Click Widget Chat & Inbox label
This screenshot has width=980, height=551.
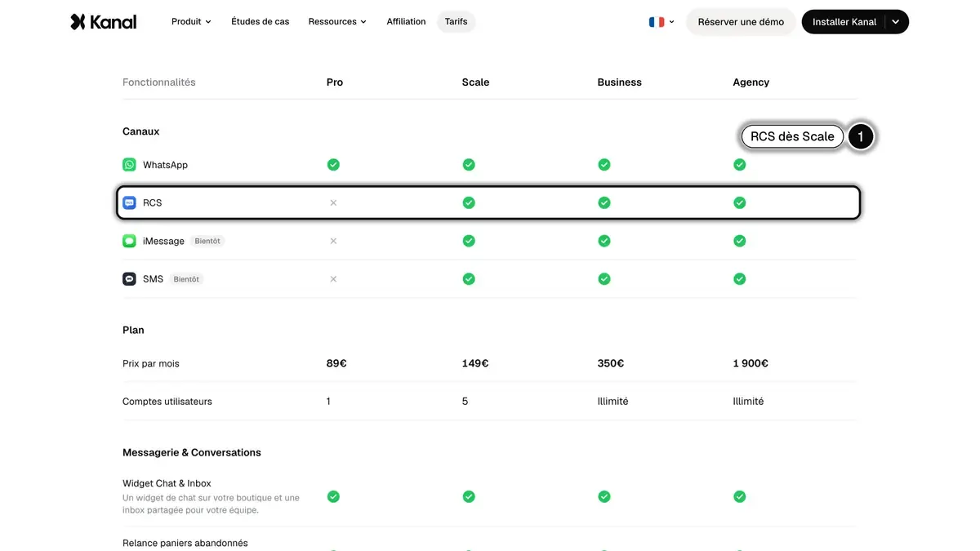point(167,483)
